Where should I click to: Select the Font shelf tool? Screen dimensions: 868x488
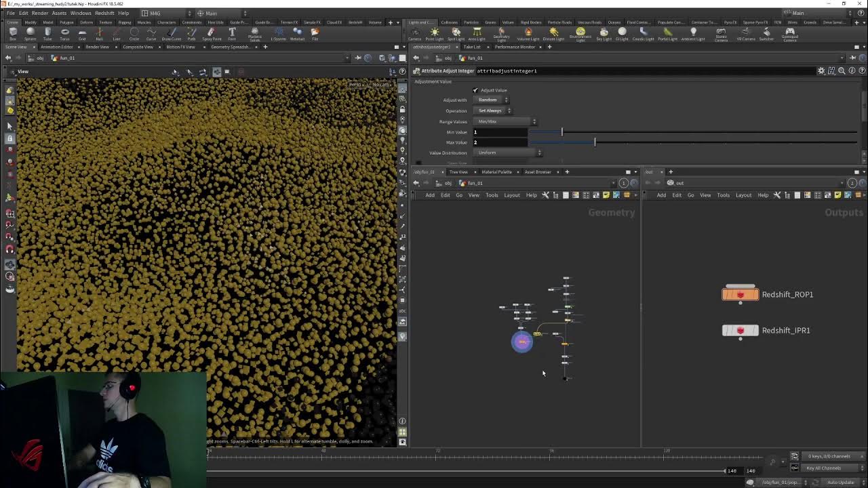(232, 33)
